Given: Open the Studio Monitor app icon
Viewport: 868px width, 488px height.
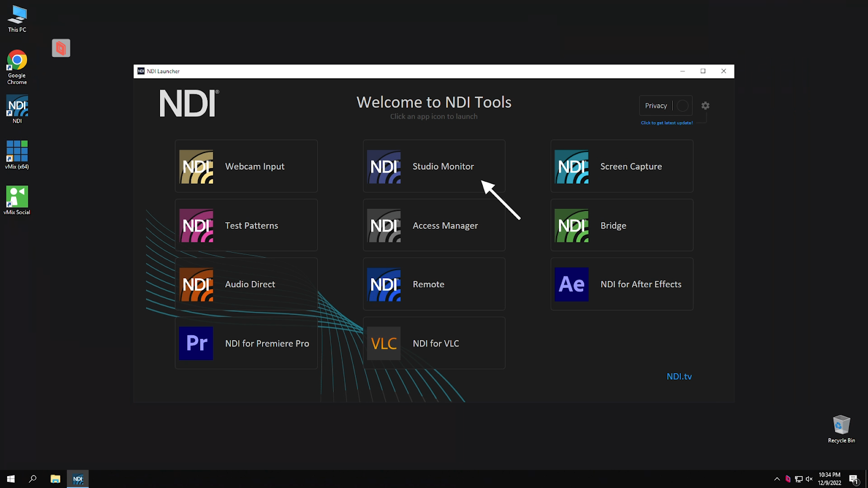Looking at the screenshot, I should [384, 166].
